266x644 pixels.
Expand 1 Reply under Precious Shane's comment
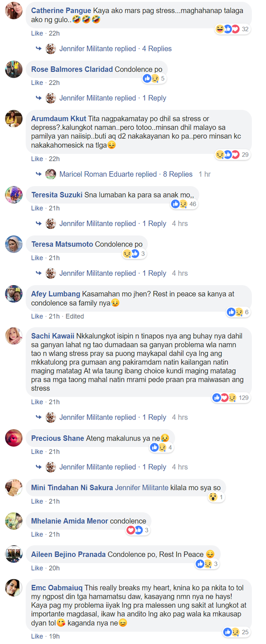coord(154,467)
